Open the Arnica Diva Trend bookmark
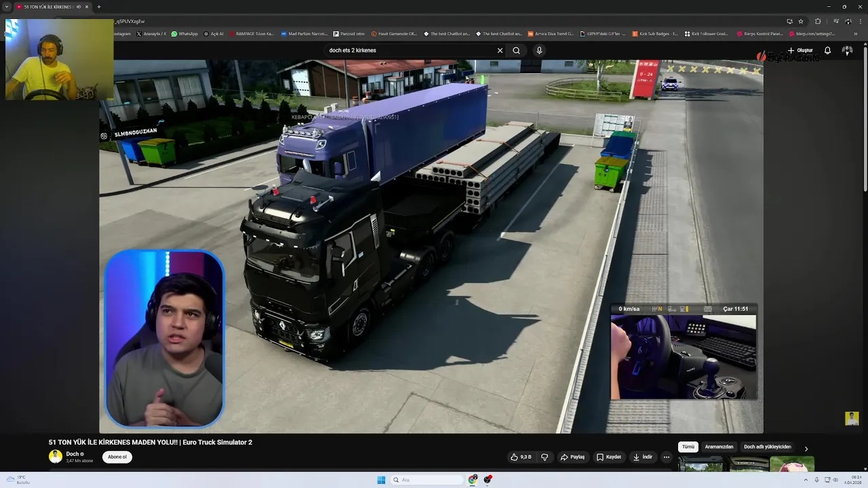The image size is (868, 488). [551, 33]
